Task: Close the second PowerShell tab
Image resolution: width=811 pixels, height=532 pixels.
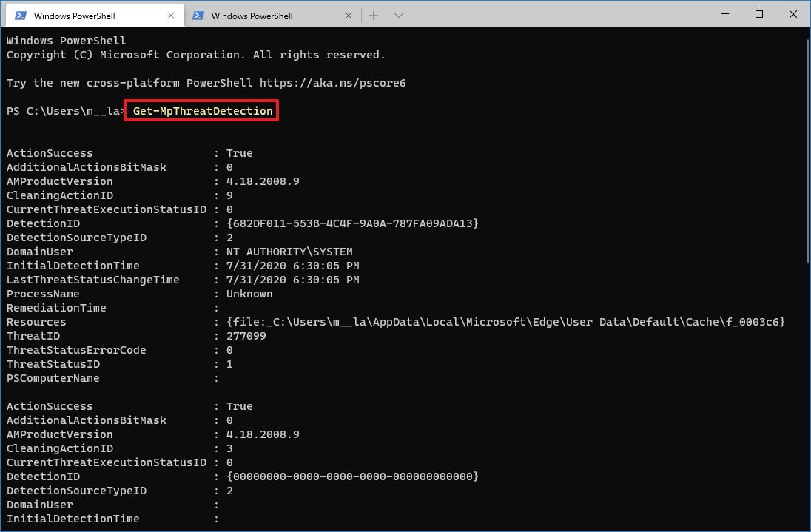Action: tap(348, 16)
